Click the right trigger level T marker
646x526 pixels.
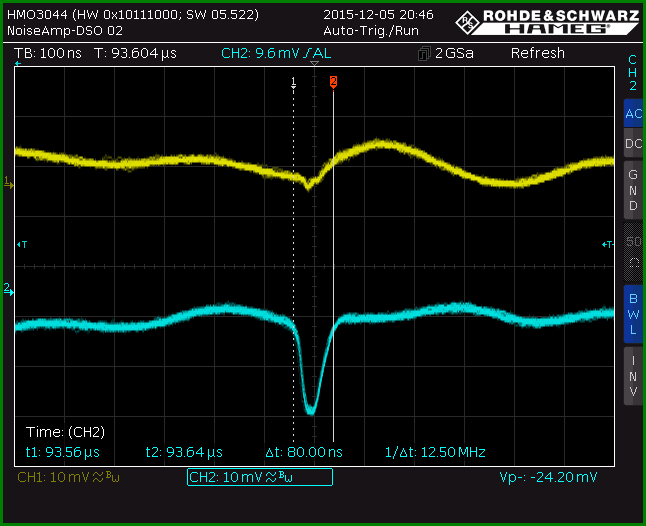[x=608, y=245]
